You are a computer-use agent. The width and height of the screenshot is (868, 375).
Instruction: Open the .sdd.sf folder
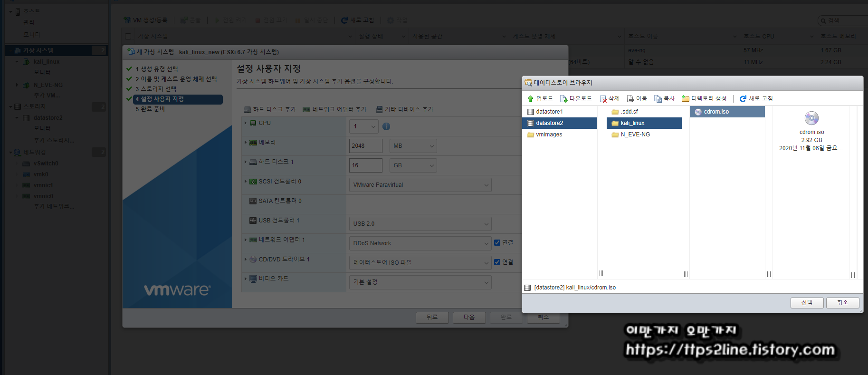tap(644, 112)
